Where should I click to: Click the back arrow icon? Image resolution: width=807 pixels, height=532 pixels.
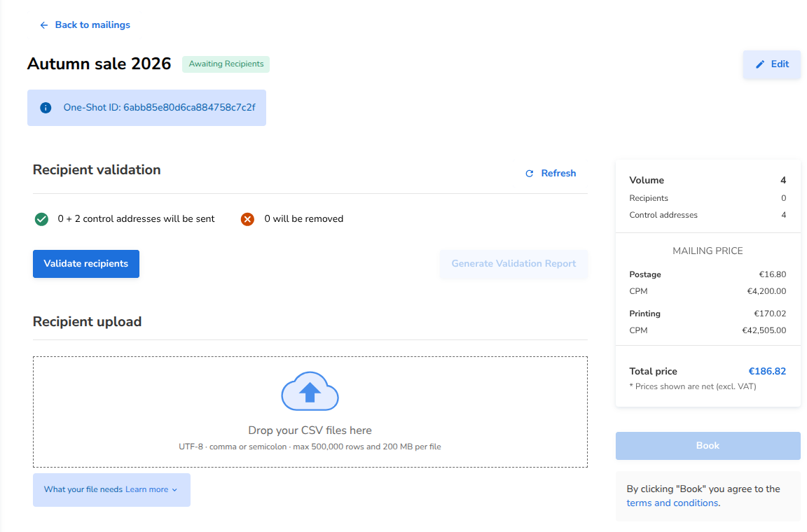click(x=44, y=25)
